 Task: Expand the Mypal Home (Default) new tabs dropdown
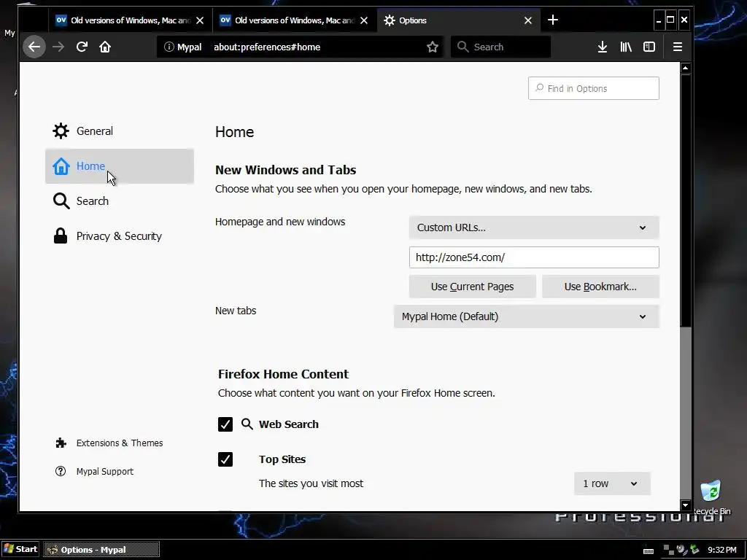point(527,316)
